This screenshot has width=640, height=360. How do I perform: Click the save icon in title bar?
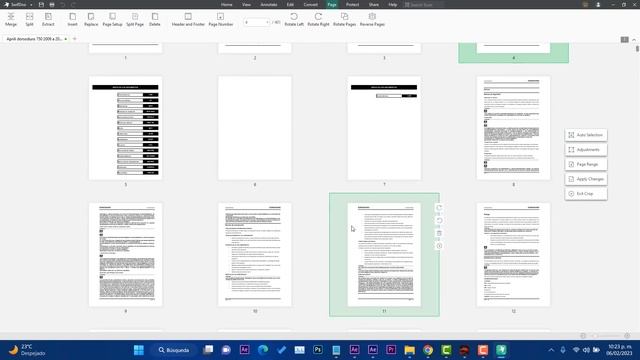coord(41,4)
